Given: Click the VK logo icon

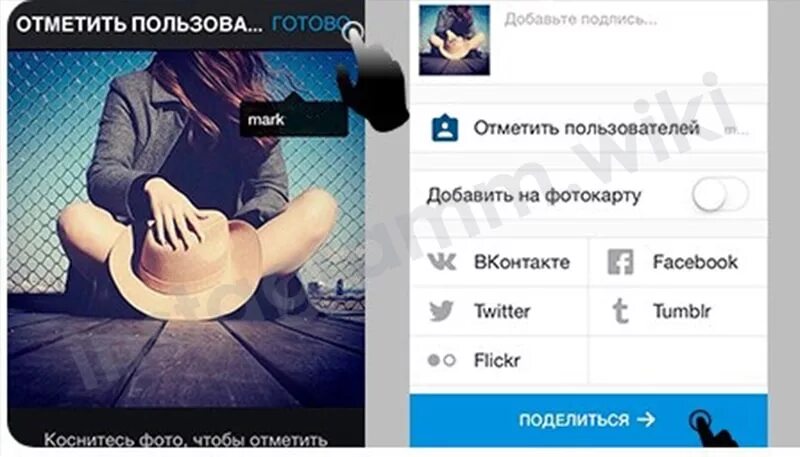Looking at the screenshot, I should pos(442,262).
